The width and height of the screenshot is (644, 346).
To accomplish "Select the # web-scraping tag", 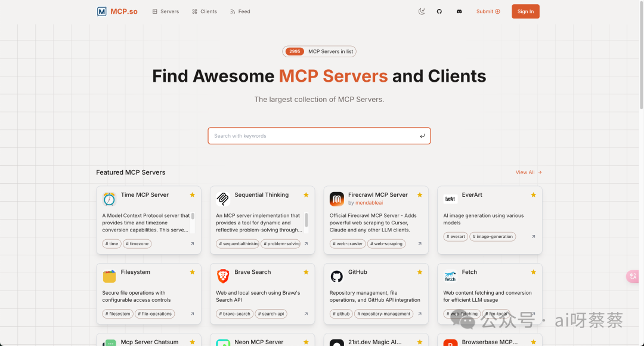I will click(386, 243).
